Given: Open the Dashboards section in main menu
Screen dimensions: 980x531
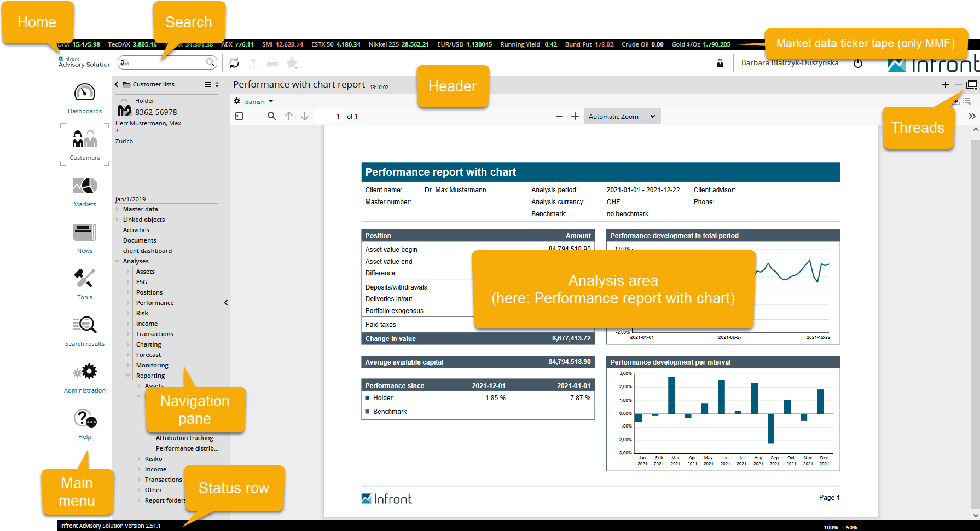Looking at the screenshot, I should (x=84, y=93).
